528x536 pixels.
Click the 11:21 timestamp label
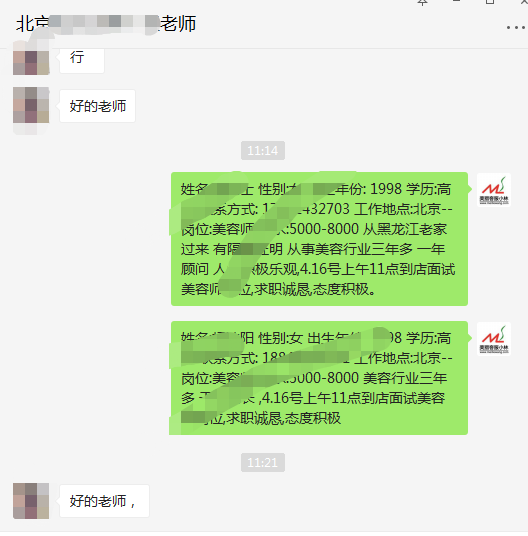point(263,463)
